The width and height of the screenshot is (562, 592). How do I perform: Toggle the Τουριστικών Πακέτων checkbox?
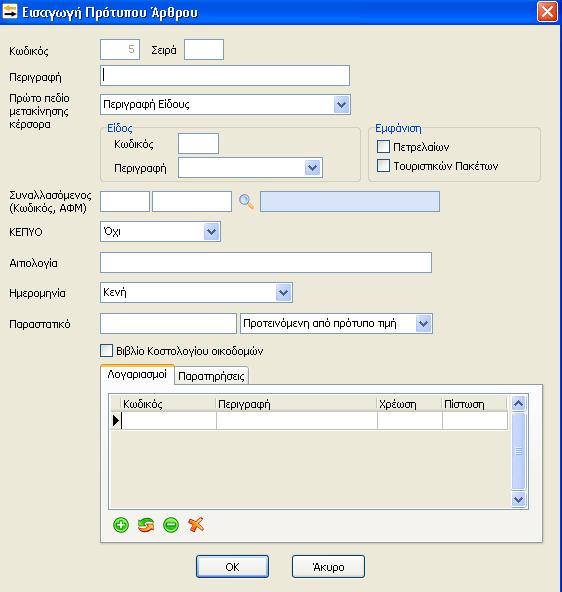(x=383, y=166)
